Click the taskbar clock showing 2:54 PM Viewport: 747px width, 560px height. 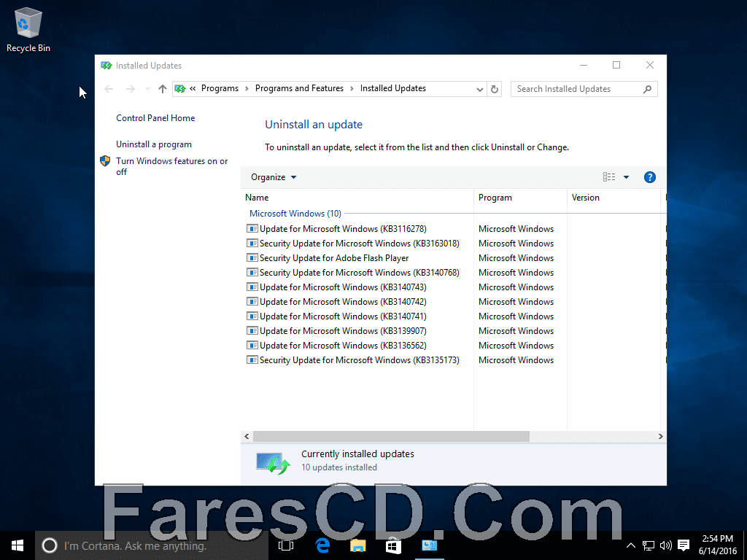[718, 545]
